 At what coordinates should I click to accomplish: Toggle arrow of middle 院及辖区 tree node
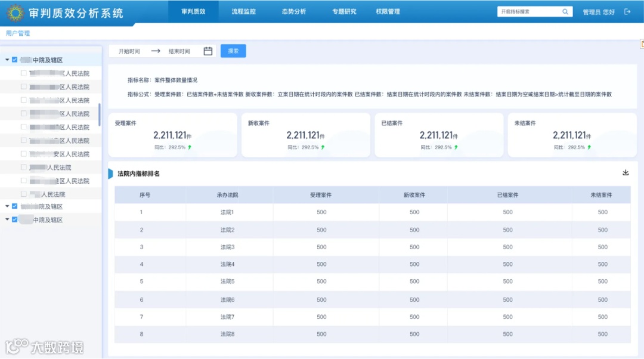7,206
